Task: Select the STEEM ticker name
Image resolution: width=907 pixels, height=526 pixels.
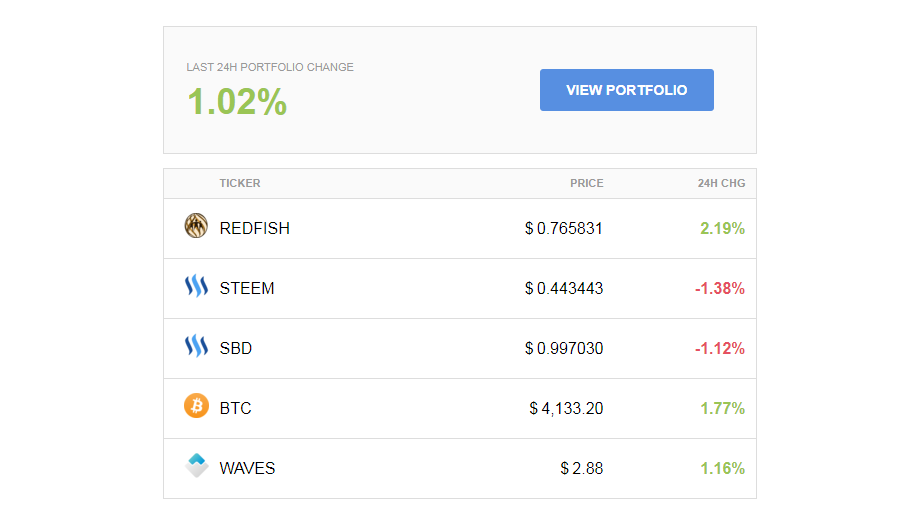Action: tap(247, 288)
